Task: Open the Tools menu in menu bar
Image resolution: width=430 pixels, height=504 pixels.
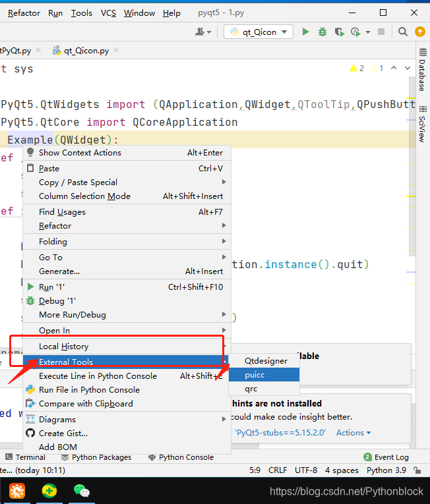Action: (x=81, y=13)
